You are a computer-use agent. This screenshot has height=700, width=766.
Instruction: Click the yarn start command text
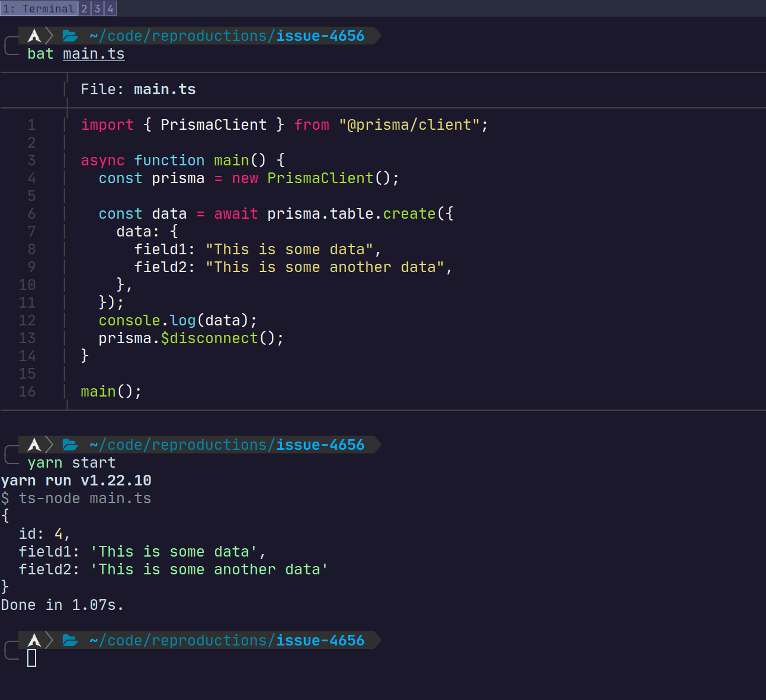pos(71,462)
